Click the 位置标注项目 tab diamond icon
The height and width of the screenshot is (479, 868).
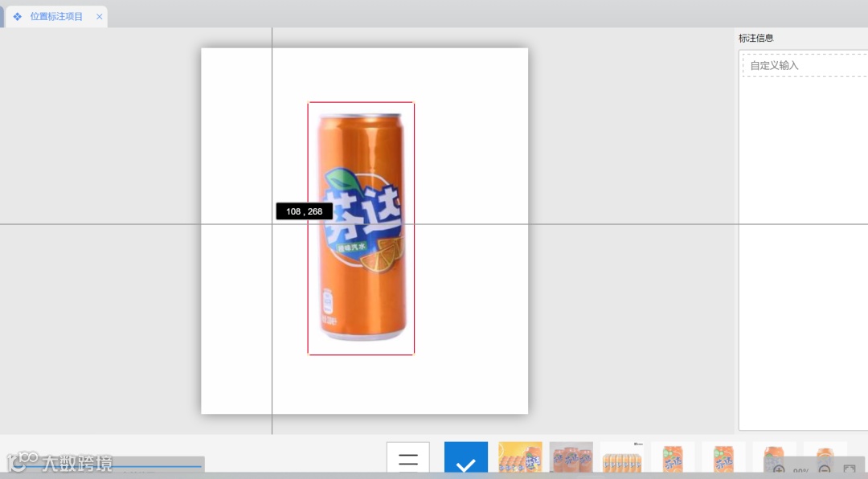pos(17,17)
